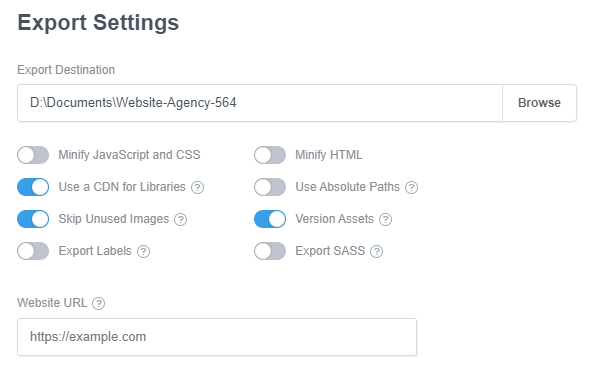Disable the Use a CDN for Libraries toggle
This screenshot has height=380, width=610.
point(33,187)
